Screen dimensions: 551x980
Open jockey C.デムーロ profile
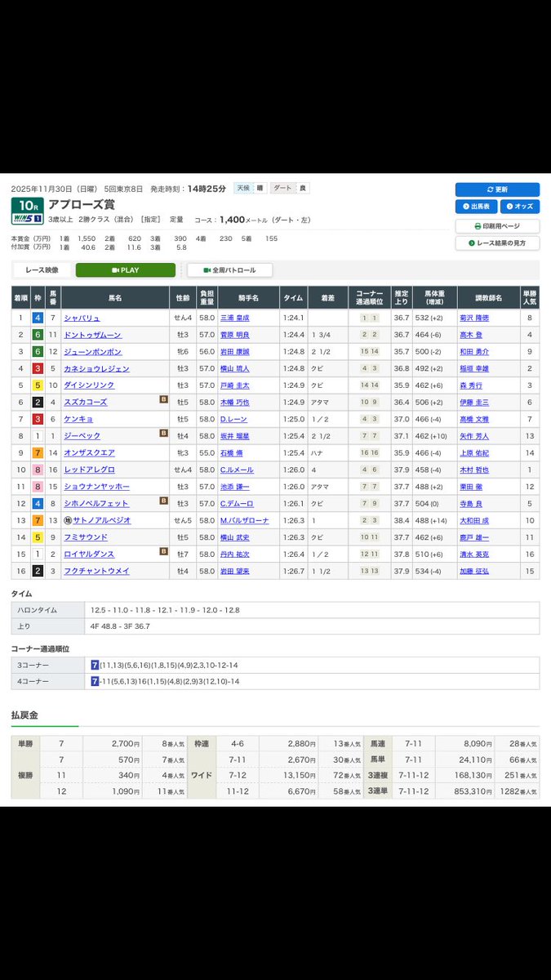click(x=238, y=504)
